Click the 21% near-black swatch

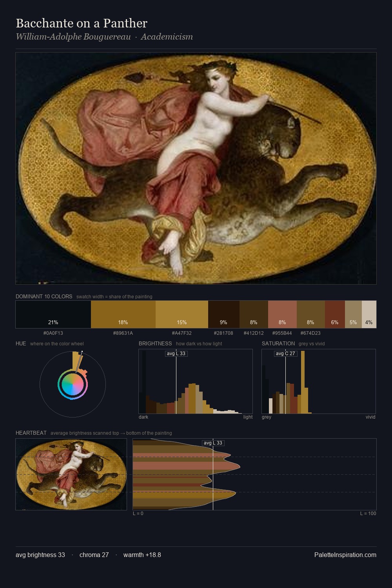tap(53, 314)
